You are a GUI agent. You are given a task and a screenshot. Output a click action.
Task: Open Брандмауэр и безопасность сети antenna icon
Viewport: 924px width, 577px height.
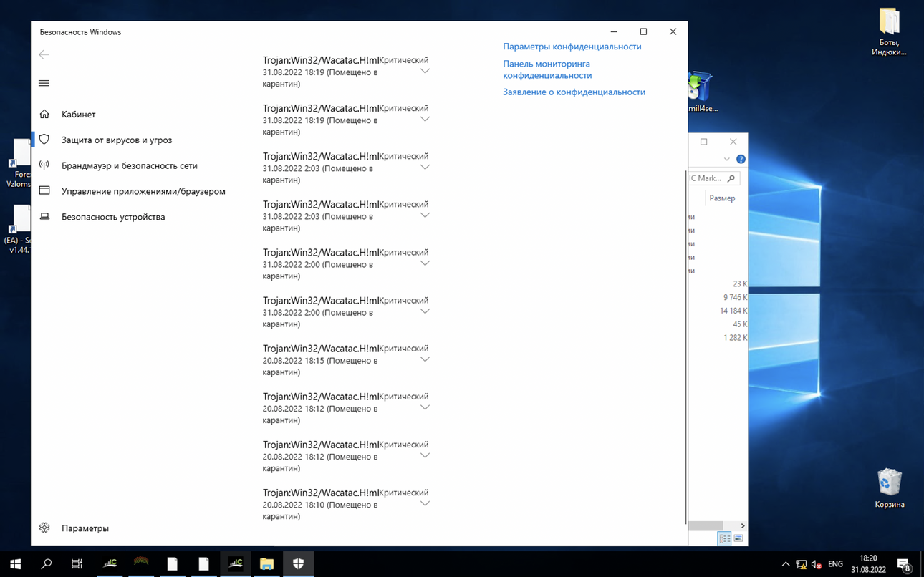coord(44,165)
